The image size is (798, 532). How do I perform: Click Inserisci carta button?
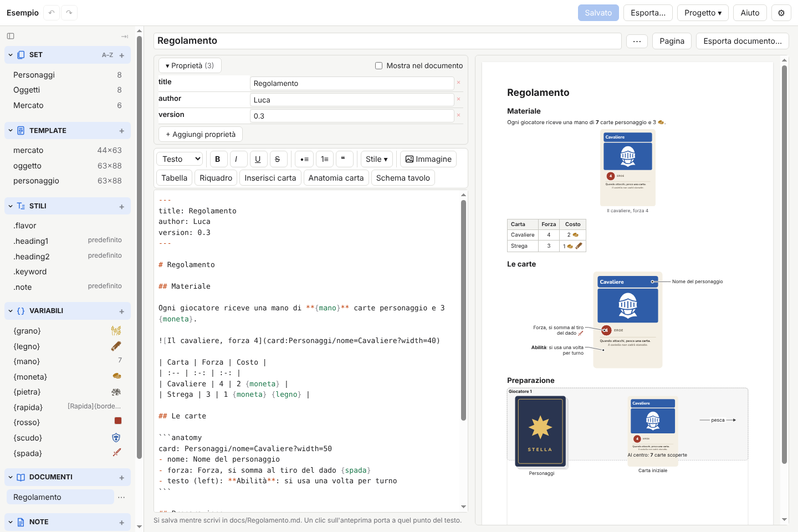click(270, 178)
